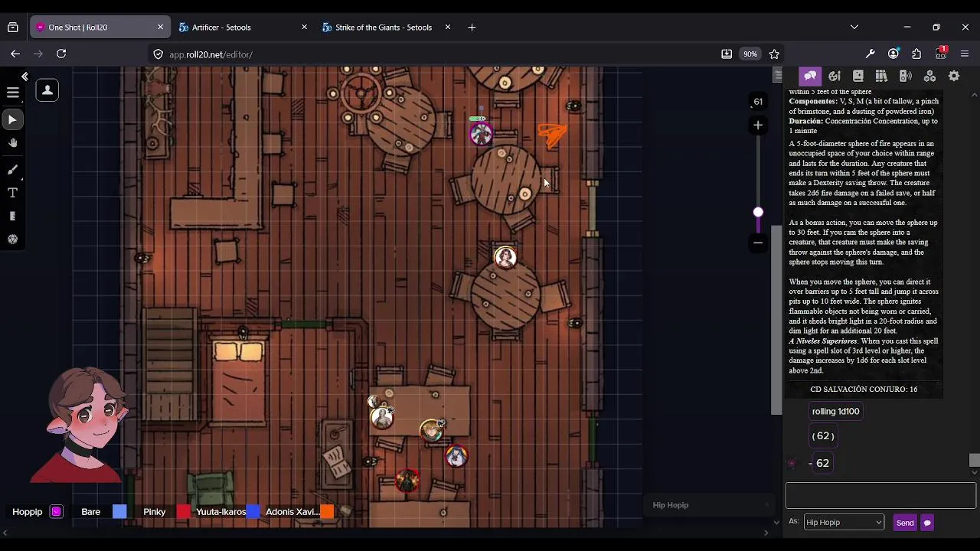The width and height of the screenshot is (980, 551).
Task: Open the browser application menu
Action: pos(965,54)
